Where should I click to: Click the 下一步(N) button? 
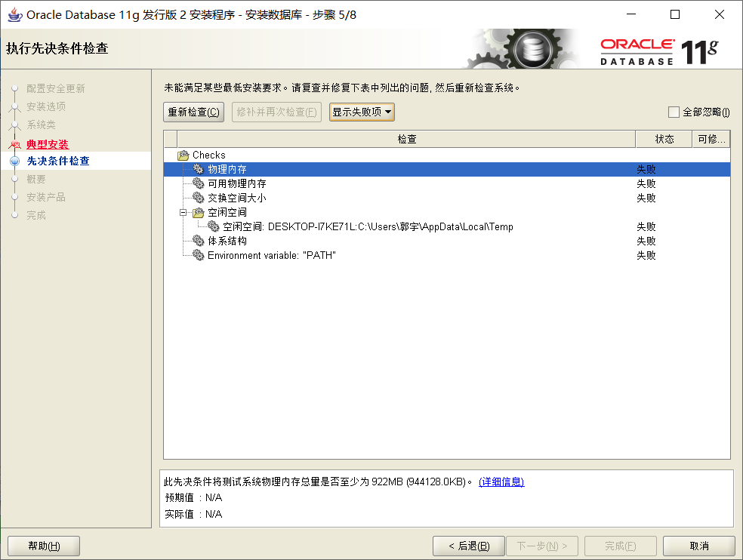(x=542, y=546)
